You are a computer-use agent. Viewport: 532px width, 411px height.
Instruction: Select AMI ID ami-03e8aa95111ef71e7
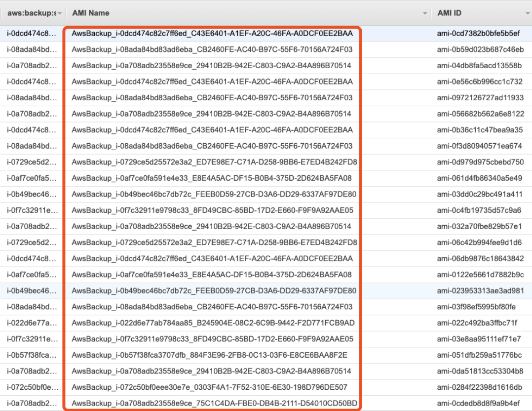(x=479, y=339)
